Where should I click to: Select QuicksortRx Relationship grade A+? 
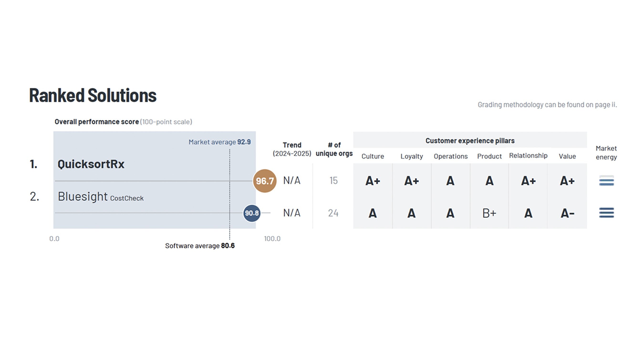click(x=528, y=181)
